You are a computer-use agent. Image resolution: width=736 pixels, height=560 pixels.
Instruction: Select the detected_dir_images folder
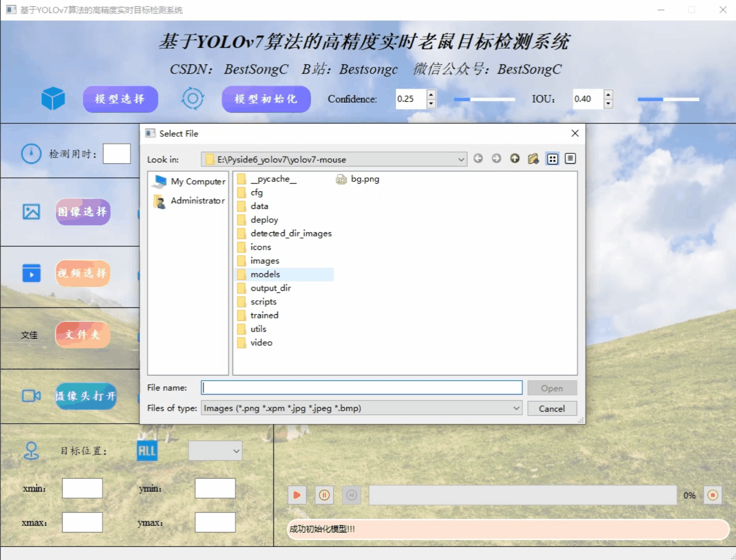285,233
